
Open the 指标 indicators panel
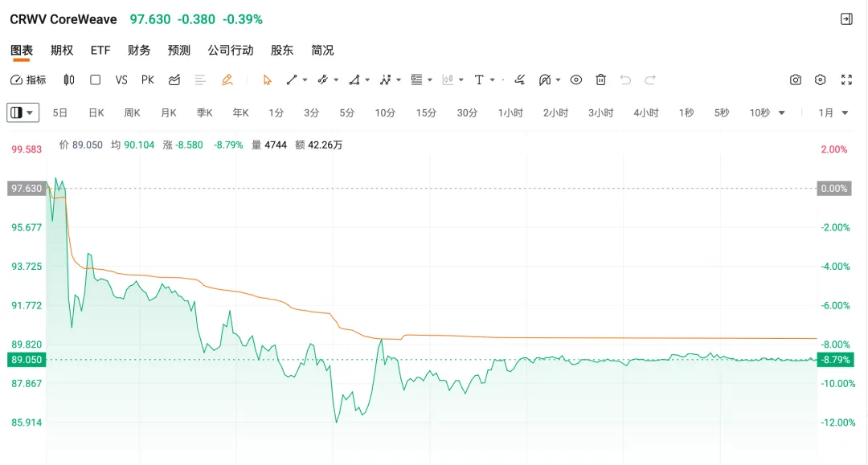[x=28, y=80]
